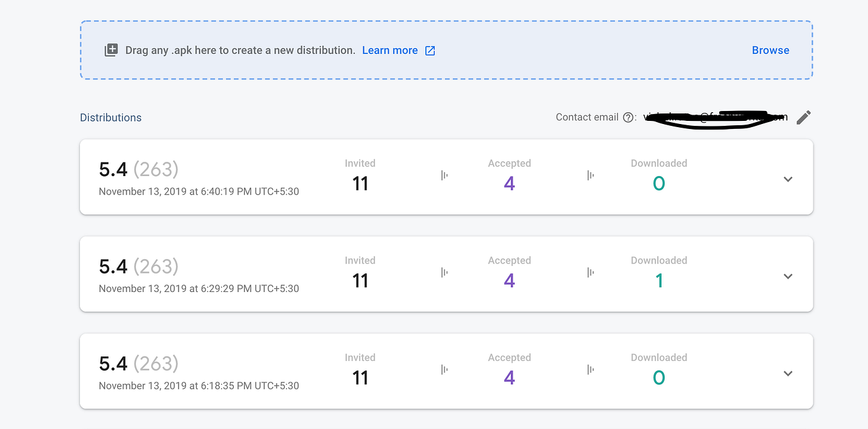Expand the distribution from 6:18:35 PM

pos(788,373)
